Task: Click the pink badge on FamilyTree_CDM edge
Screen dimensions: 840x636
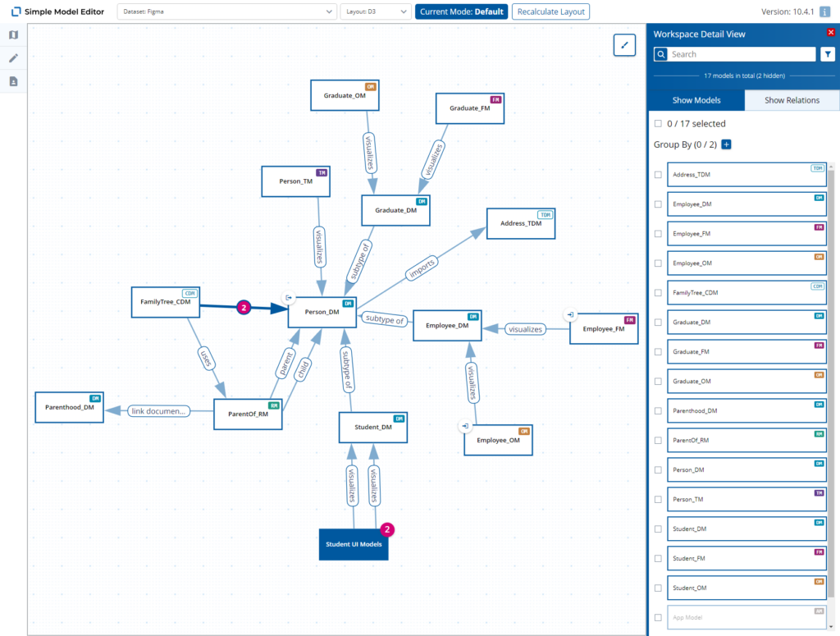Action: 244,308
